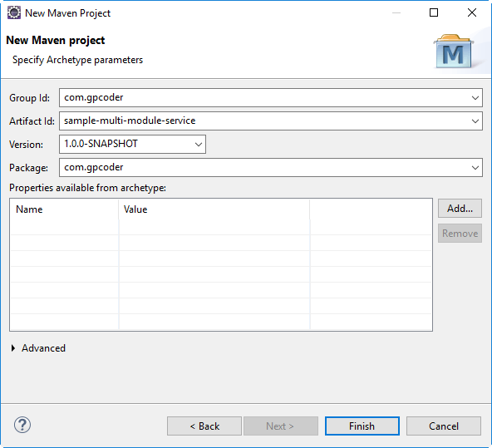The height and width of the screenshot is (448, 492).
Task: Click the Finish button
Action: (362, 426)
